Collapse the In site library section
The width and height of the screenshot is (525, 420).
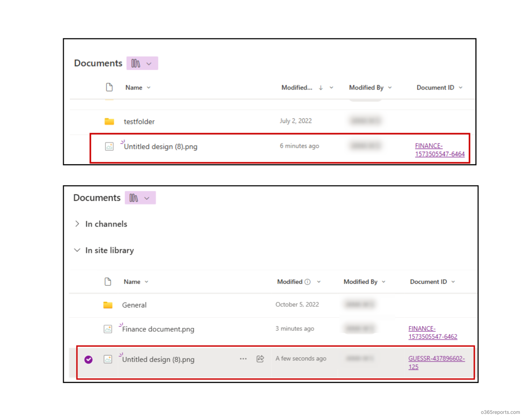point(77,250)
